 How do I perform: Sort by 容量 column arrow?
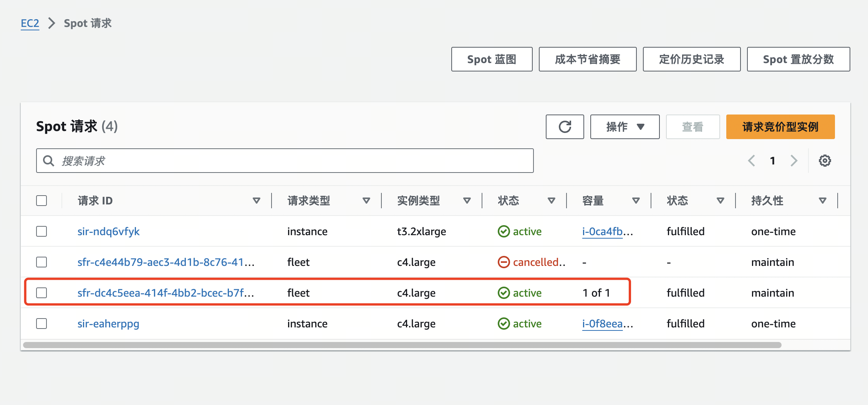[636, 201]
